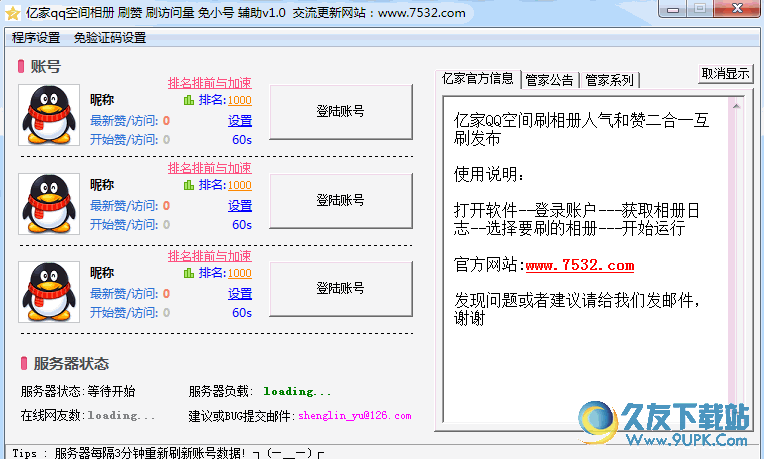Click third account's QQ penguin avatar
Viewport: 764px width, 459px height.
[x=49, y=291]
